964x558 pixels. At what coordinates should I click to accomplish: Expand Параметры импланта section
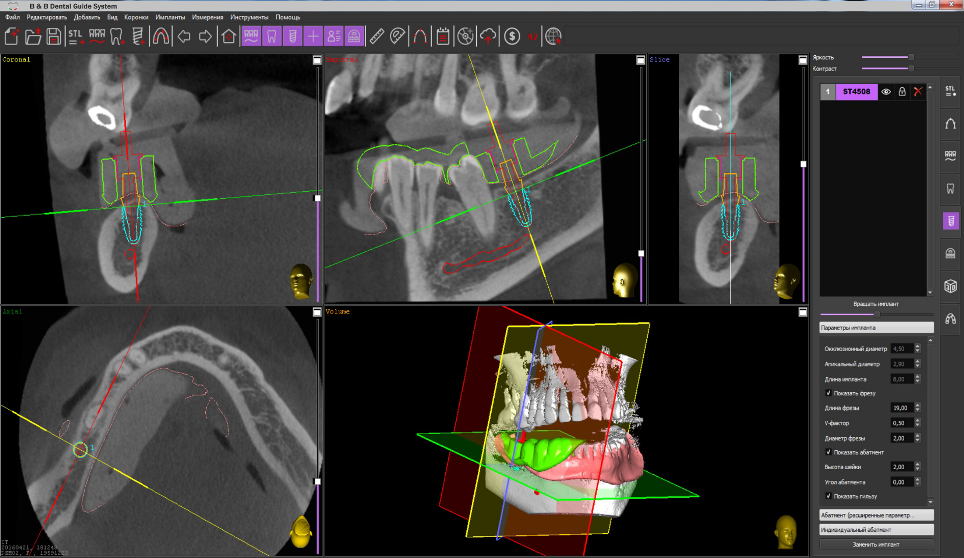tap(876, 328)
